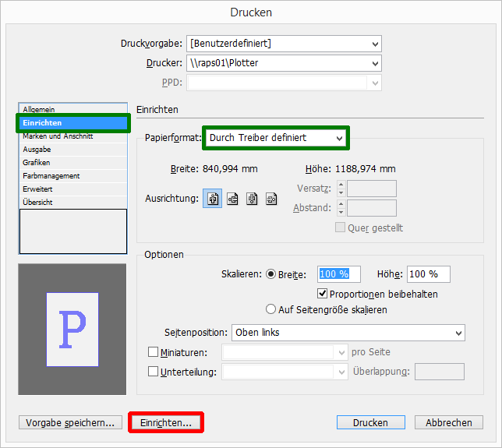The height and width of the screenshot is (448, 502).
Task: Click the Abstand input field
Action: [372, 208]
